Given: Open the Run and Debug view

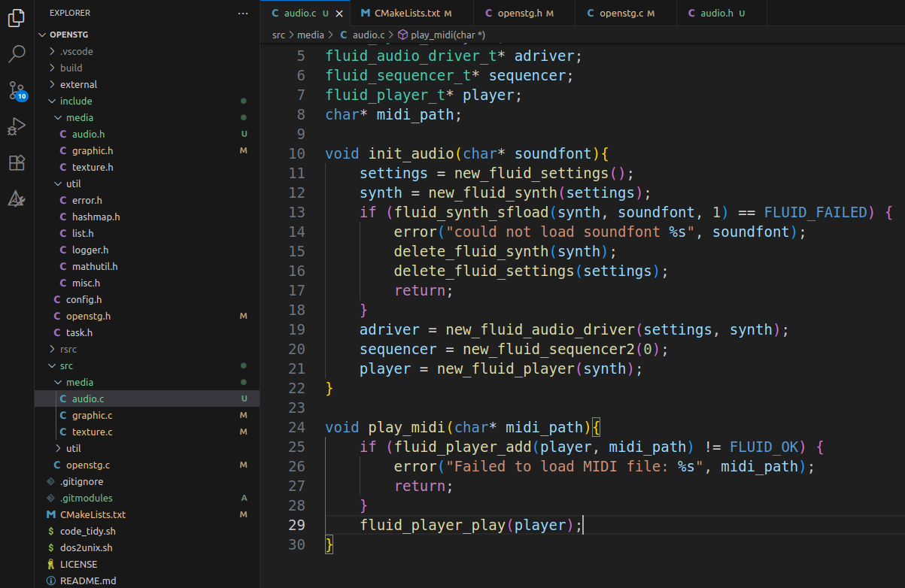Looking at the screenshot, I should [17, 126].
